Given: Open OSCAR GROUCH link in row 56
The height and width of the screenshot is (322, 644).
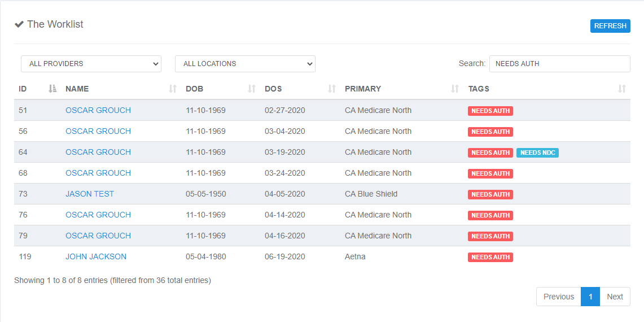Looking at the screenshot, I should click(x=98, y=131).
